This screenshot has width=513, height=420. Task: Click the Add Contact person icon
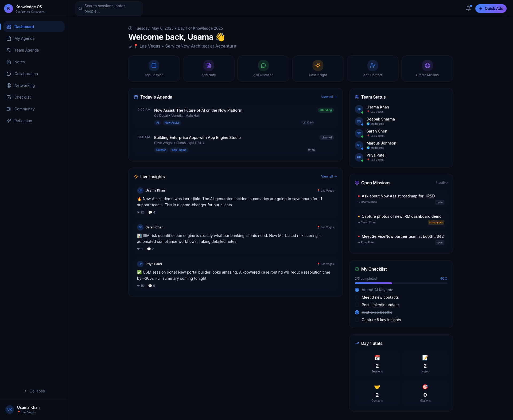tap(373, 65)
